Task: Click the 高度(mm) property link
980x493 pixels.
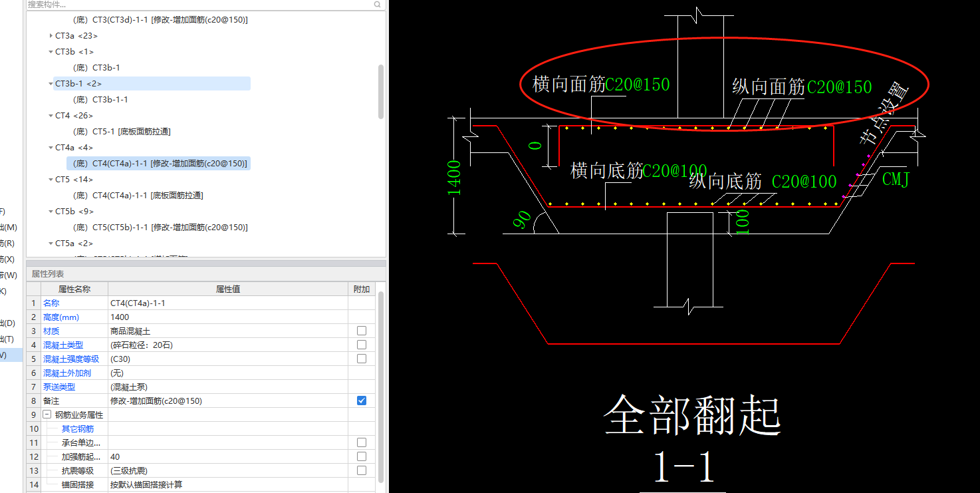Action: (x=61, y=317)
